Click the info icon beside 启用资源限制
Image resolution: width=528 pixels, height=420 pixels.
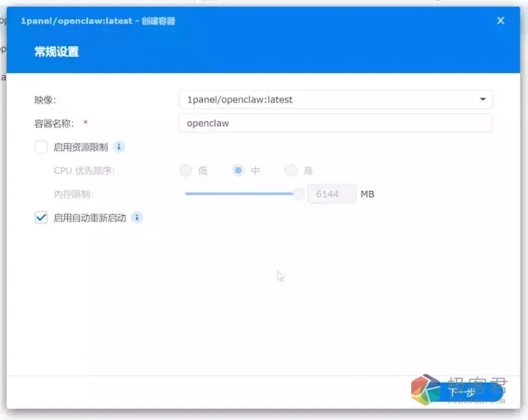[119, 147]
